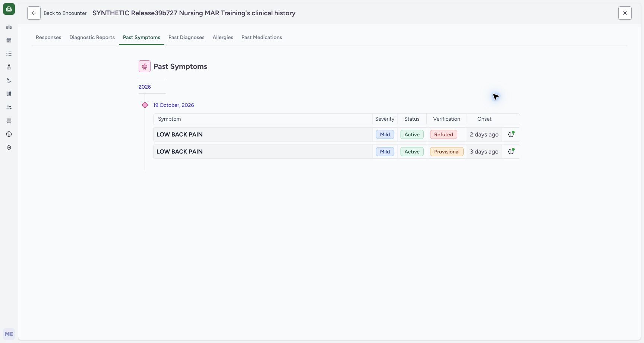Screen dimensions: 644x343
Task: Open the list view sidebar icon
Action: (9, 54)
